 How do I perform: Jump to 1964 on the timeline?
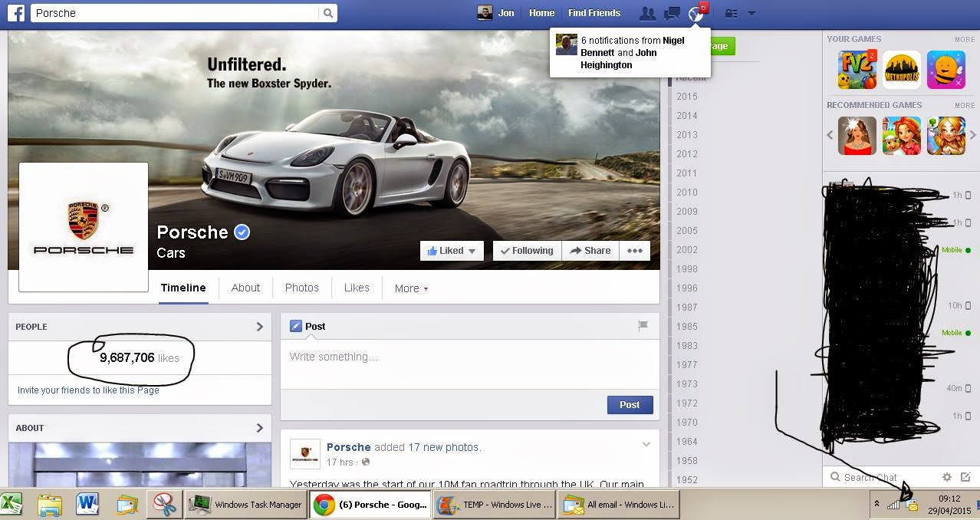pos(687,442)
